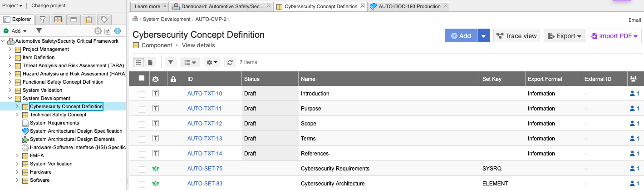Click the Explorer gear settings icon

pyautogui.click(x=98, y=31)
